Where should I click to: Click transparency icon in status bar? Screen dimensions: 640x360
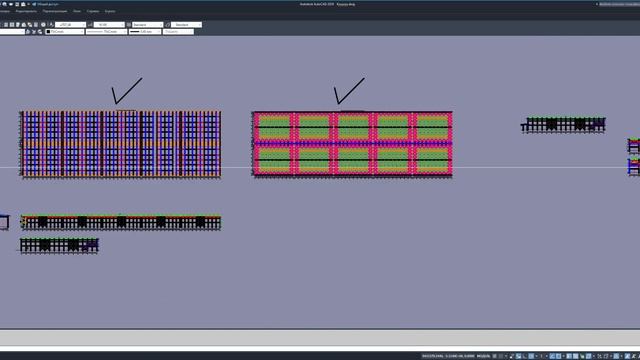[x=575, y=356]
